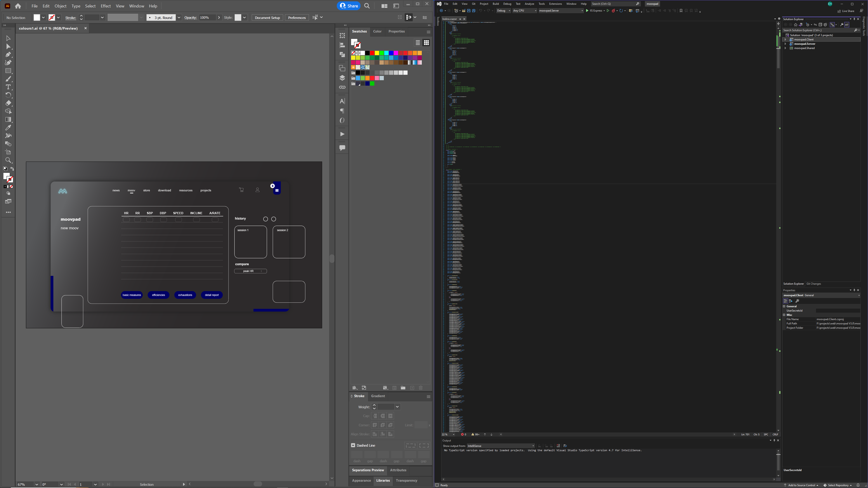Toggle Butt Cap option in Stroke panel
This screenshot has height=488, width=868.
coord(375,416)
